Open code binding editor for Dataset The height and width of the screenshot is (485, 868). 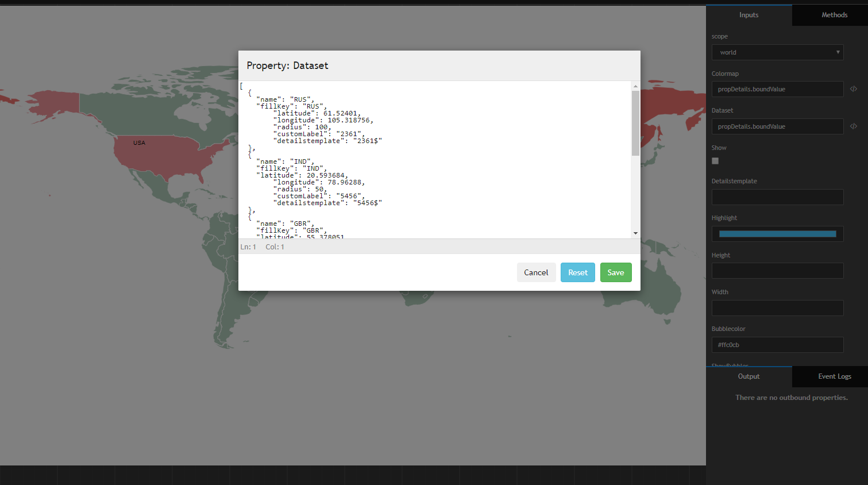pyautogui.click(x=854, y=126)
